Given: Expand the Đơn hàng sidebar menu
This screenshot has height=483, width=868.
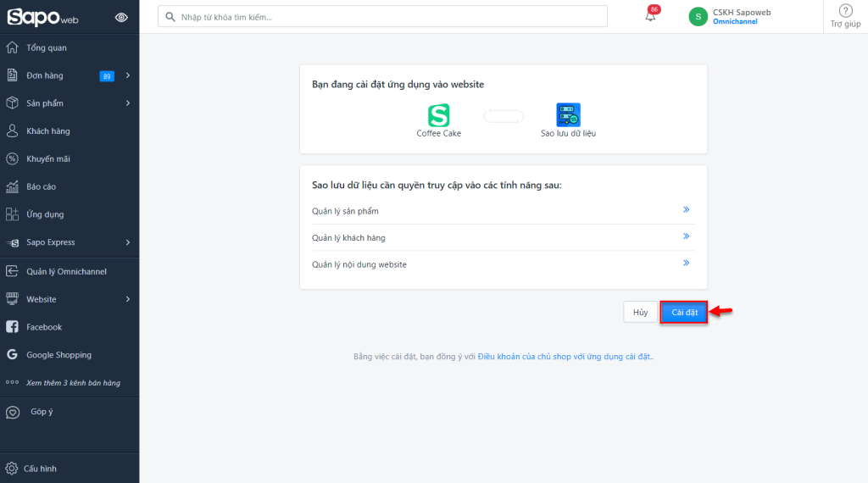Looking at the screenshot, I should (127, 75).
